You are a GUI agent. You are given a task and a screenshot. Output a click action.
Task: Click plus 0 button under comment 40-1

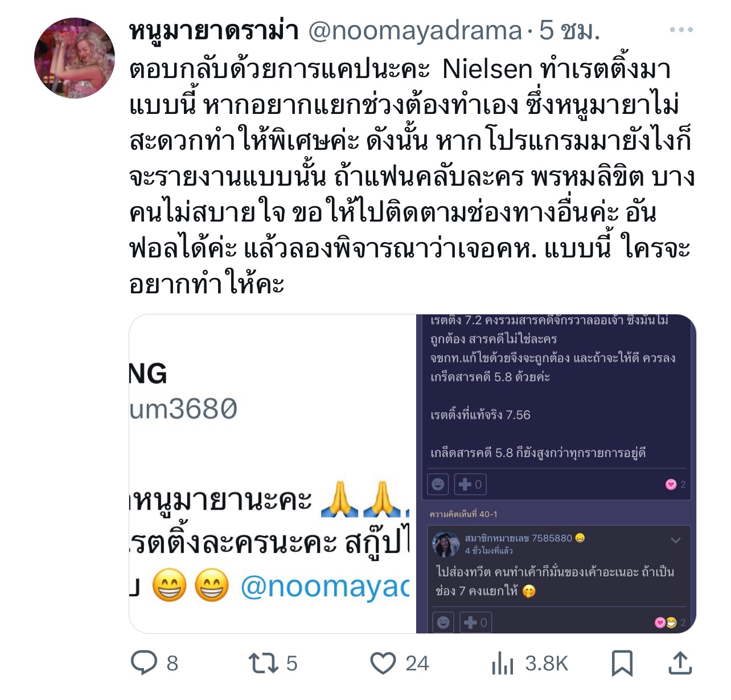coord(475,623)
